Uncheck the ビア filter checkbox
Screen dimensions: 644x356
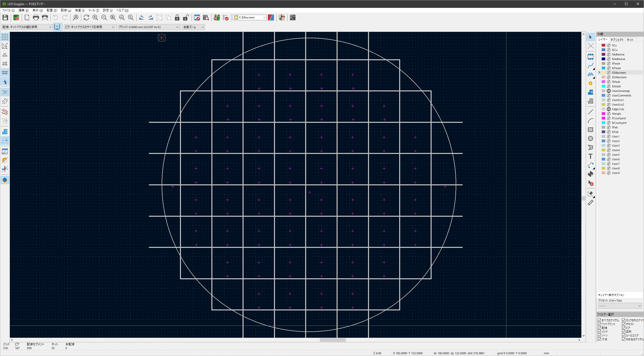[x=624, y=328]
